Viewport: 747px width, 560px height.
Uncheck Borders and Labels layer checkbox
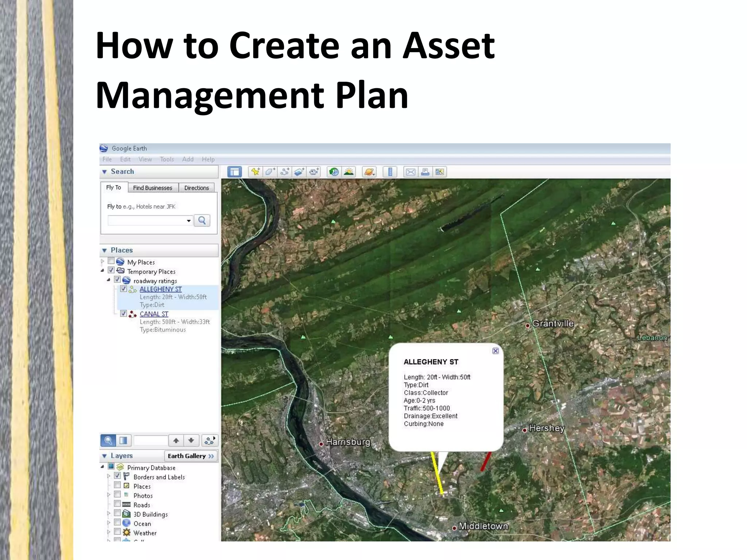point(117,476)
